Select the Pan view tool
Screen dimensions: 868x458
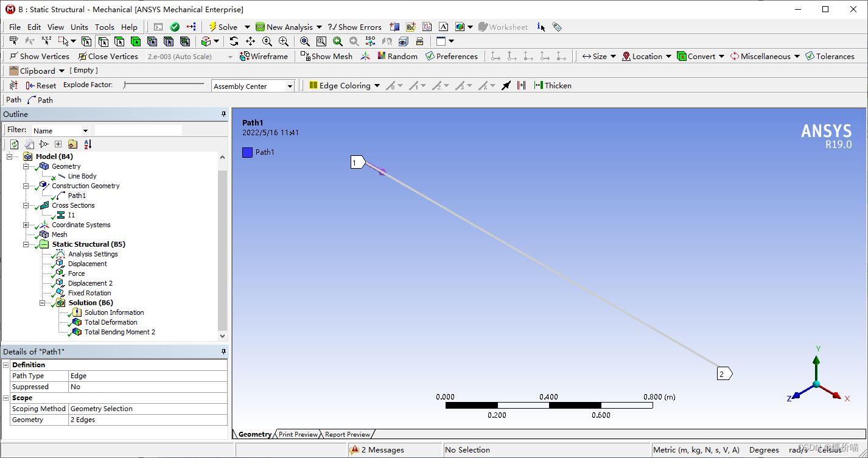250,41
